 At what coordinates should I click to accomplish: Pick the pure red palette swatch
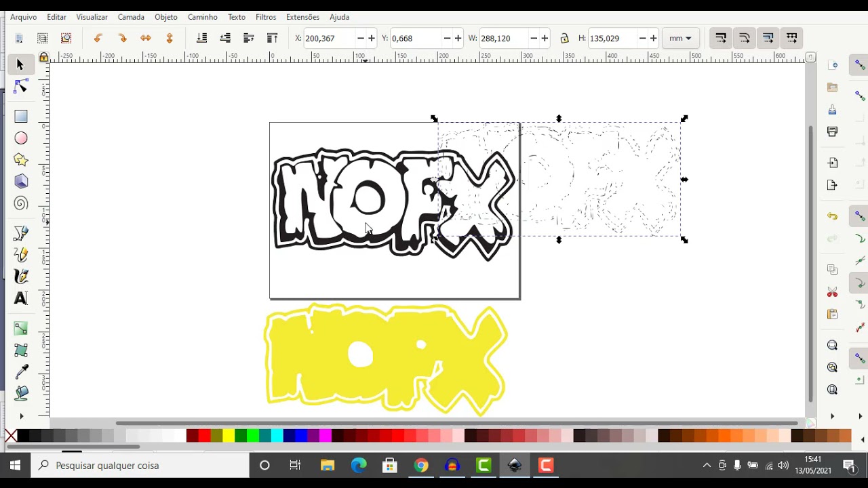(x=205, y=436)
